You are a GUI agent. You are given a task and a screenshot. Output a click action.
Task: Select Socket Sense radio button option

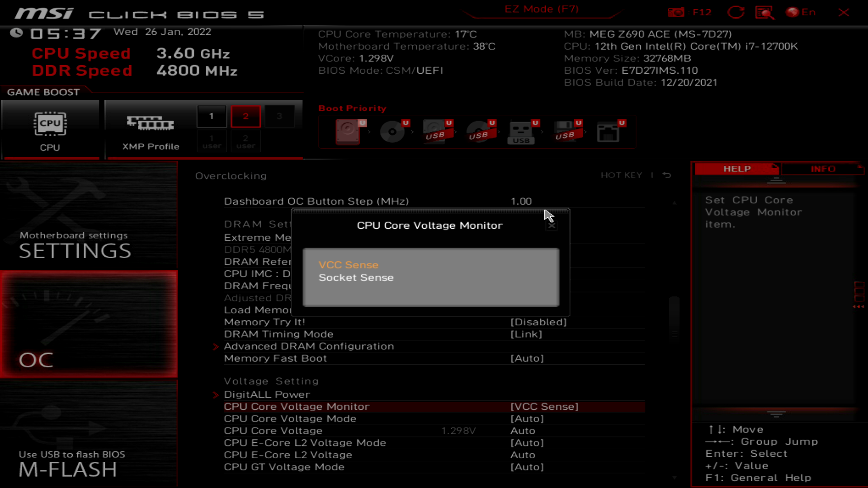(x=356, y=277)
